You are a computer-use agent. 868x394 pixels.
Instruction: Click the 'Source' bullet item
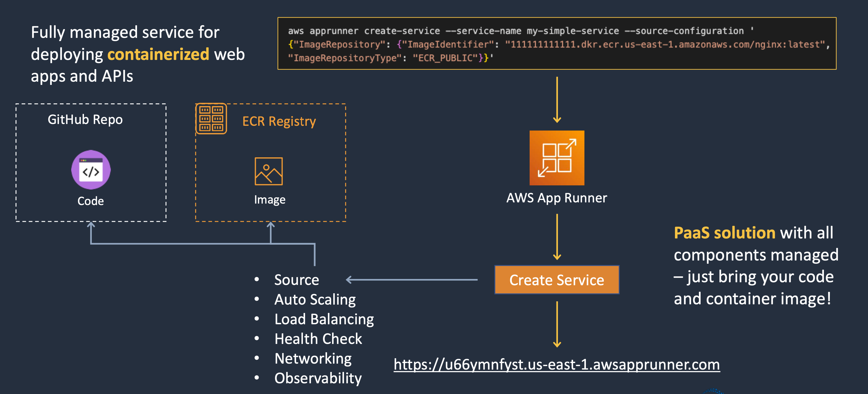click(x=296, y=280)
